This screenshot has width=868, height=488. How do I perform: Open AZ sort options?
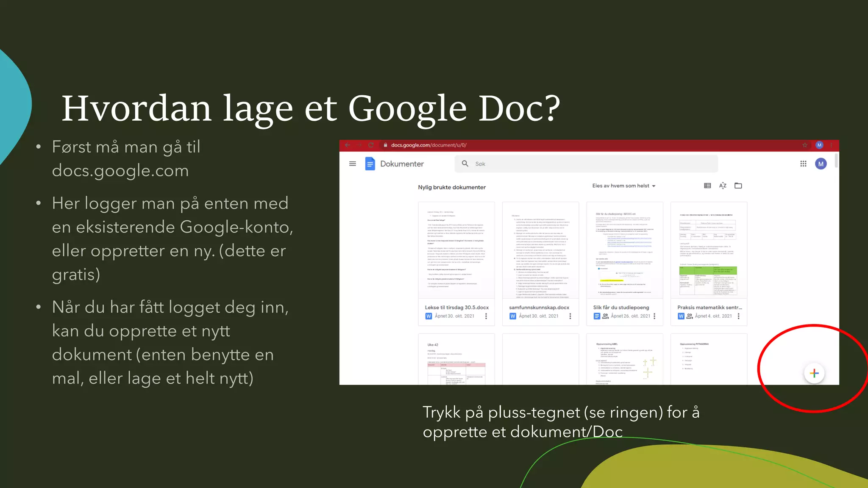click(723, 186)
